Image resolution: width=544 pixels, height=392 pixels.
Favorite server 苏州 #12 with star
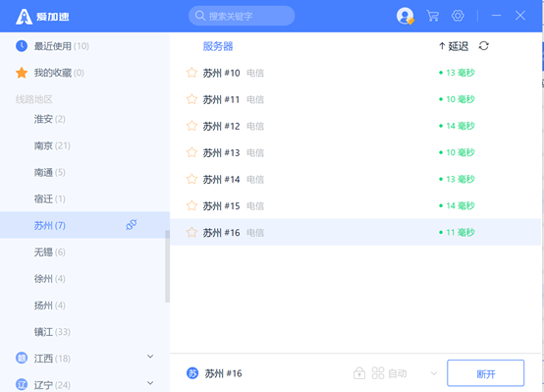(x=191, y=126)
